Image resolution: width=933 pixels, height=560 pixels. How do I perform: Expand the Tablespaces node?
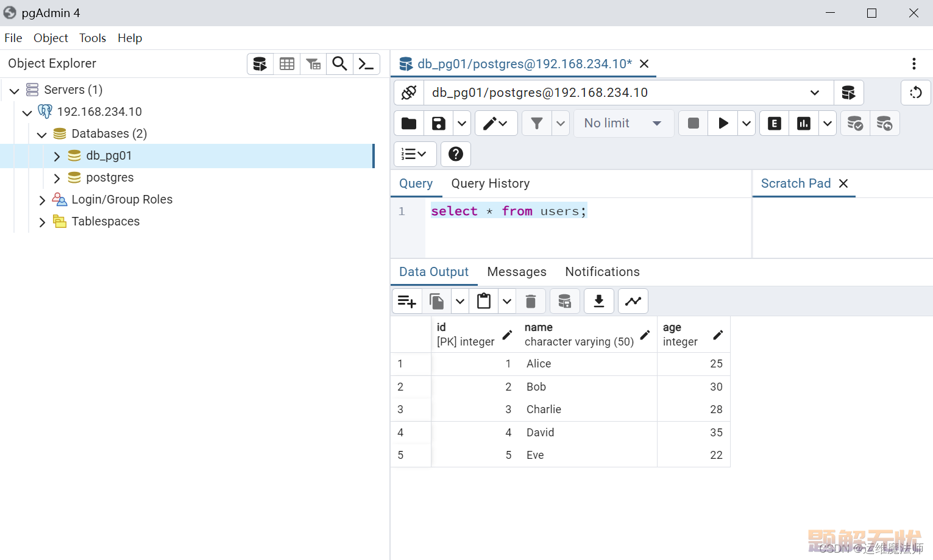pyautogui.click(x=41, y=222)
